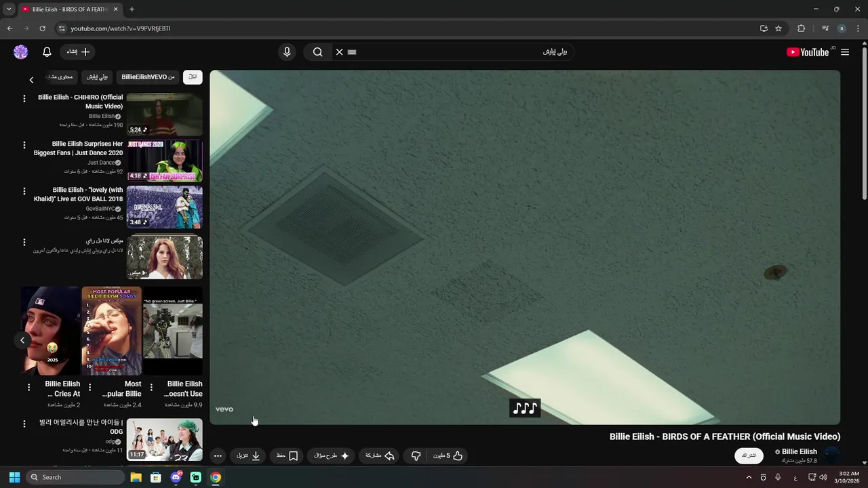Save the video with the bookmark button
This screenshot has height=488, width=868.
pyautogui.click(x=288, y=456)
